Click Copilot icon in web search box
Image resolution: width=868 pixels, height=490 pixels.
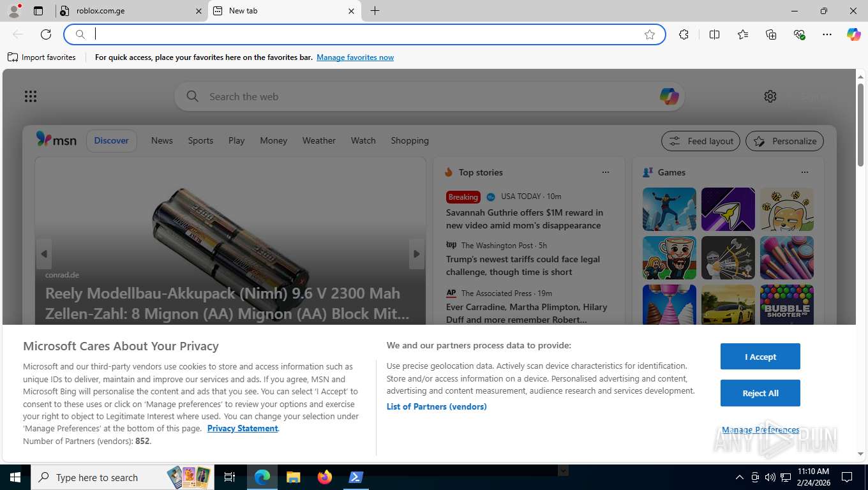pos(669,96)
